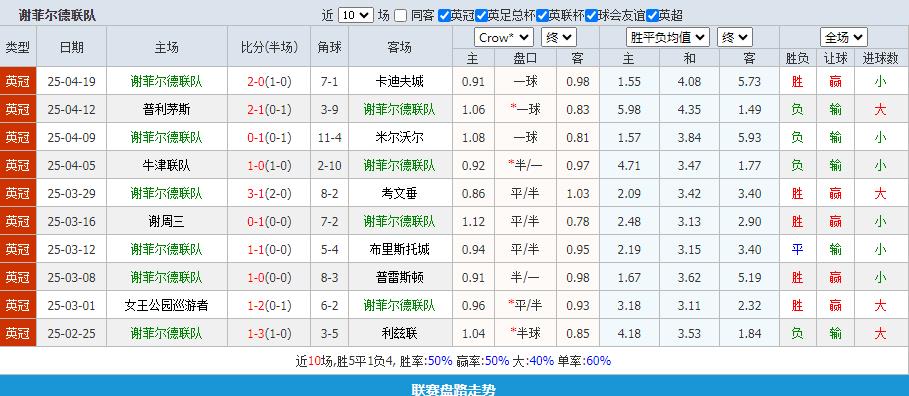Click the 2-1(0-1) score on 25-04-12

tap(269, 110)
